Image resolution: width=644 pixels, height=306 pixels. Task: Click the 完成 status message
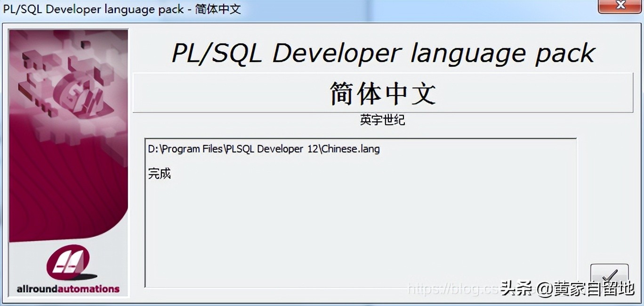[160, 173]
